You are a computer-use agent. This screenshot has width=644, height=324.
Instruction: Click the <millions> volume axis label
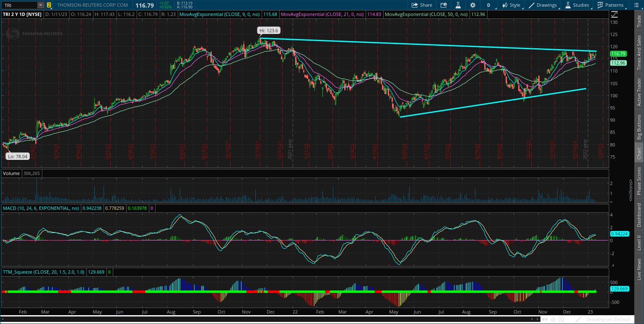tap(631, 190)
